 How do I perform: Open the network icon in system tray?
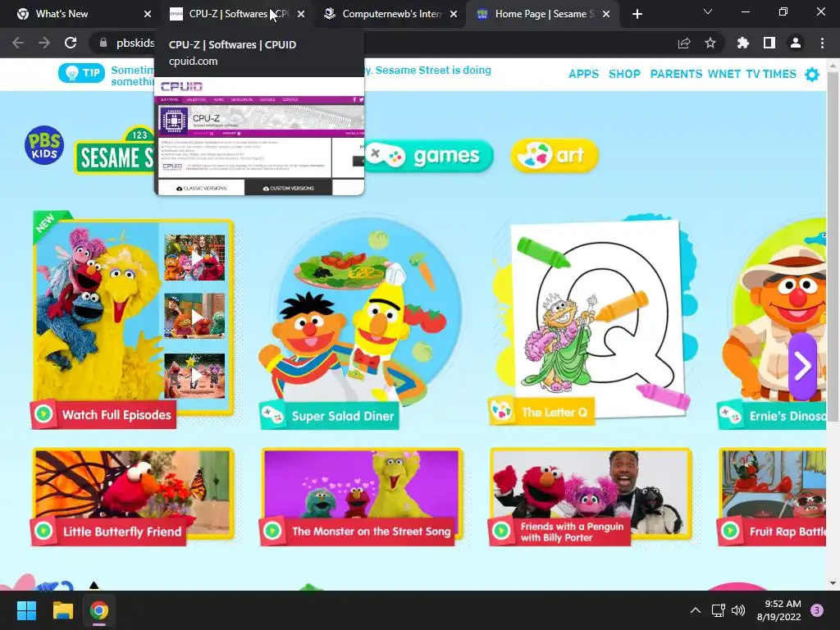coord(718,610)
